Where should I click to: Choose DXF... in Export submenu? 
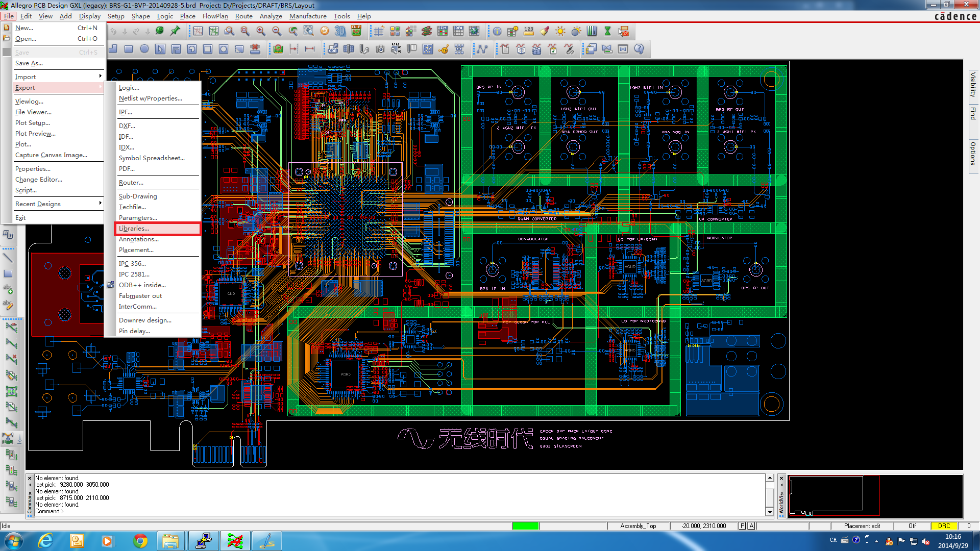point(157,126)
